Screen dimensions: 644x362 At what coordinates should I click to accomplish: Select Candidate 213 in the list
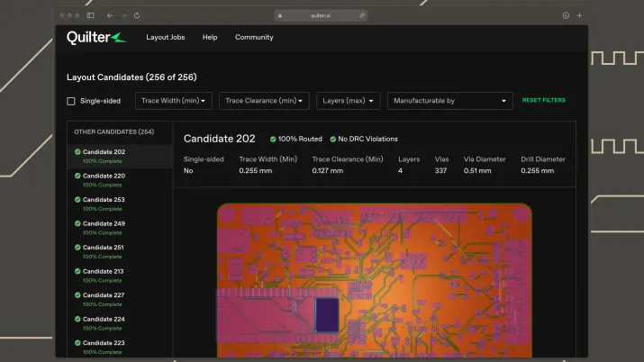120,276
